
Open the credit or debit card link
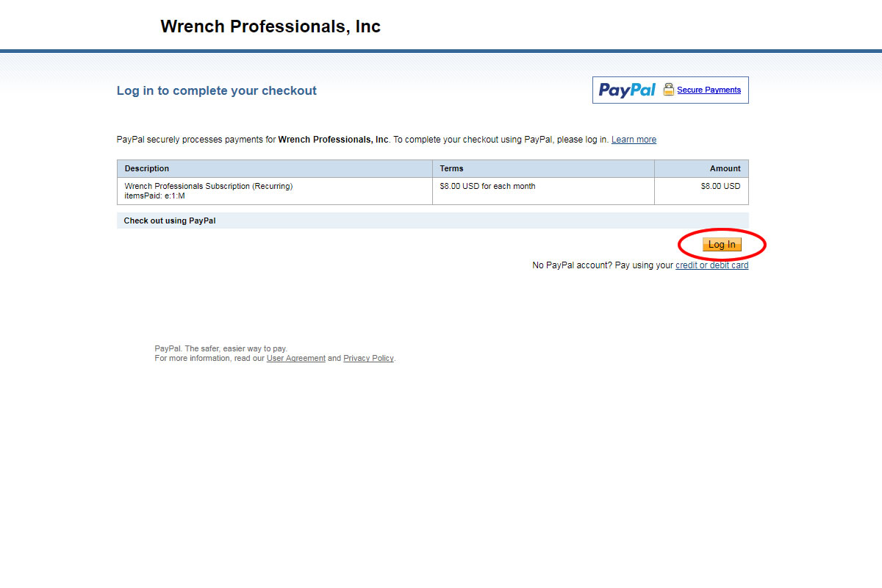tap(711, 265)
